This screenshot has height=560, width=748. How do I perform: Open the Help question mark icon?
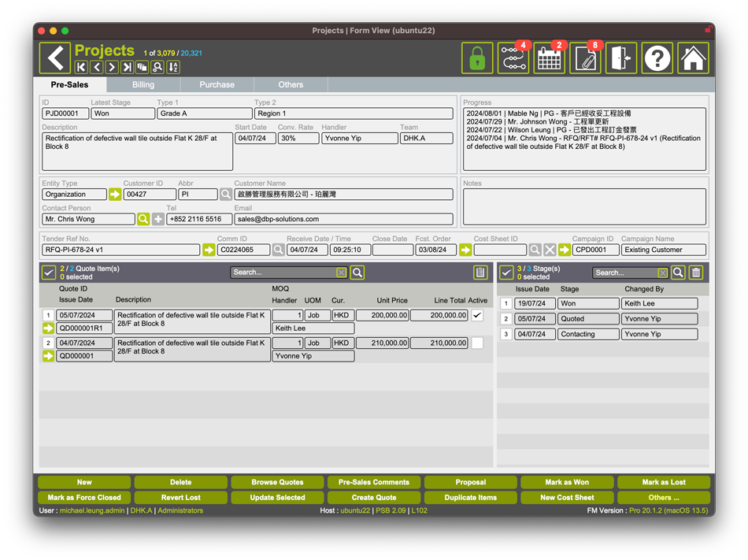click(657, 58)
